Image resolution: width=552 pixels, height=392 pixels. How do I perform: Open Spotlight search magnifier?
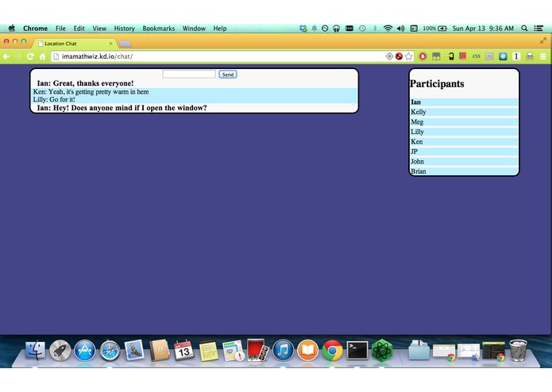tap(524, 29)
